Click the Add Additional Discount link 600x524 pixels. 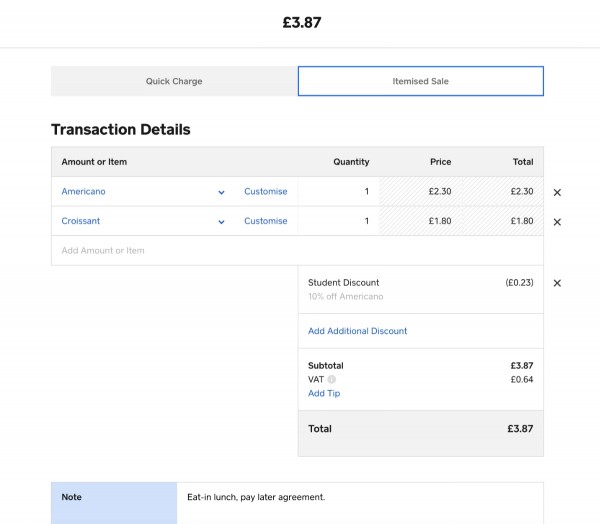[x=357, y=331]
